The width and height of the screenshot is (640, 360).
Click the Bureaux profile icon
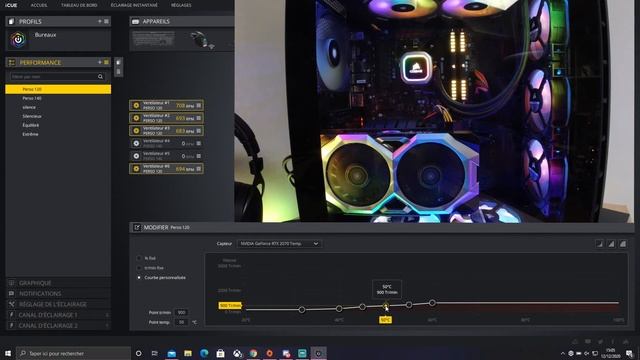tap(18, 40)
